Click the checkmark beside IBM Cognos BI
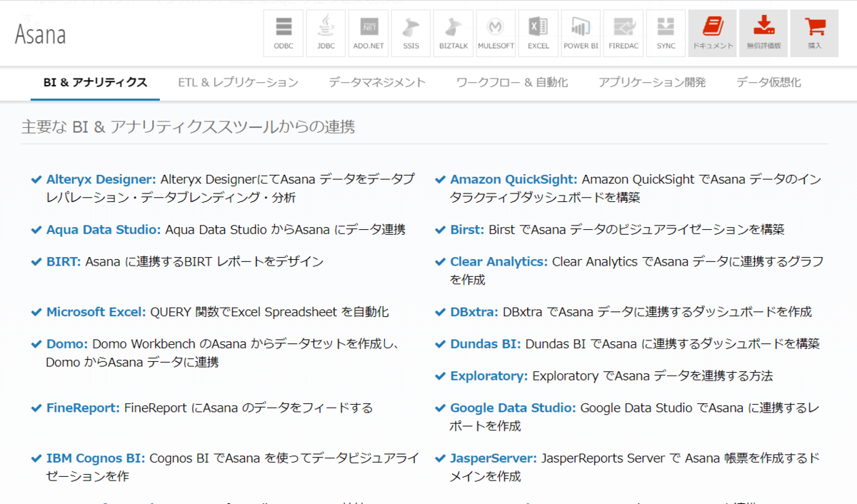The height and width of the screenshot is (504, 857). pyautogui.click(x=36, y=458)
